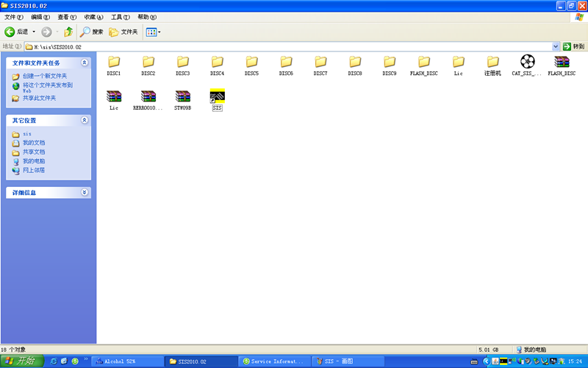Select the DISC6 folder

(286, 66)
